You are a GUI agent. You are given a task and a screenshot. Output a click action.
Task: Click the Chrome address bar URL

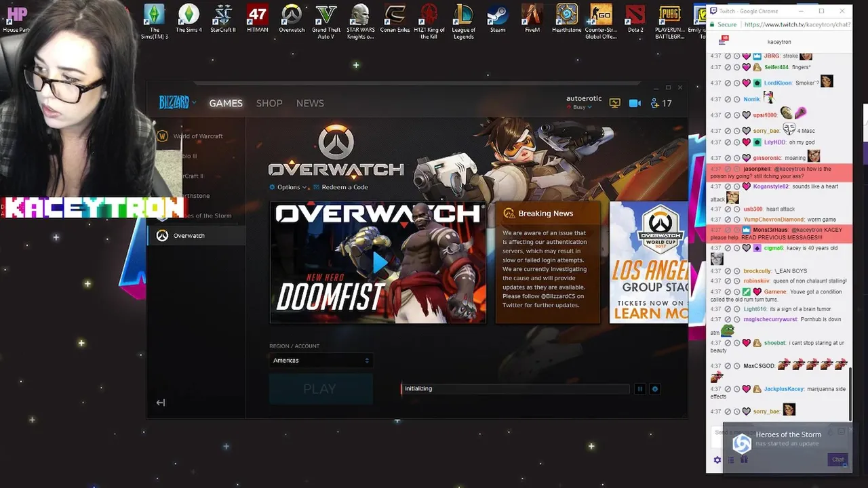(x=797, y=24)
